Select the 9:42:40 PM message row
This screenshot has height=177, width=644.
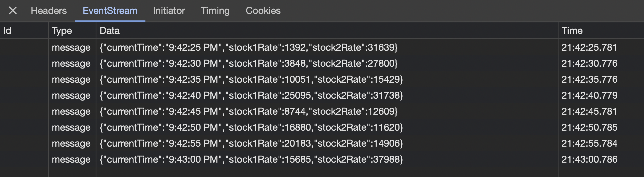coord(251,95)
